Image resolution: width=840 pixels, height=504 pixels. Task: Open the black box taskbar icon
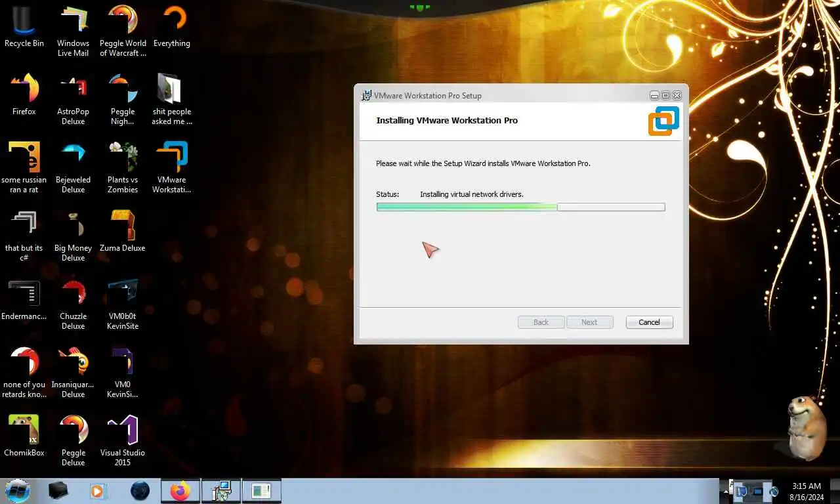58,490
